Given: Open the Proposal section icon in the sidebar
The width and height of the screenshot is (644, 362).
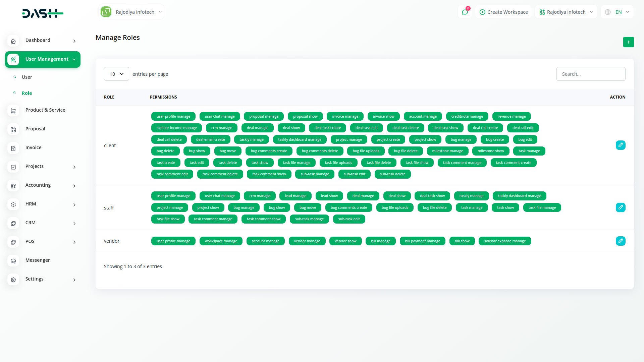Looking at the screenshot, I should pyautogui.click(x=13, y=129).
